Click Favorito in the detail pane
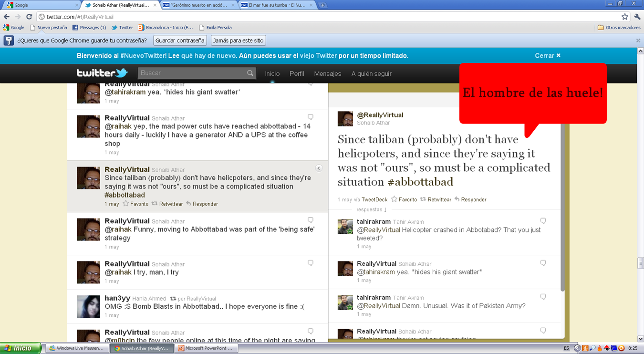This screenshot has width=644, height=354. tap(404, 199)
